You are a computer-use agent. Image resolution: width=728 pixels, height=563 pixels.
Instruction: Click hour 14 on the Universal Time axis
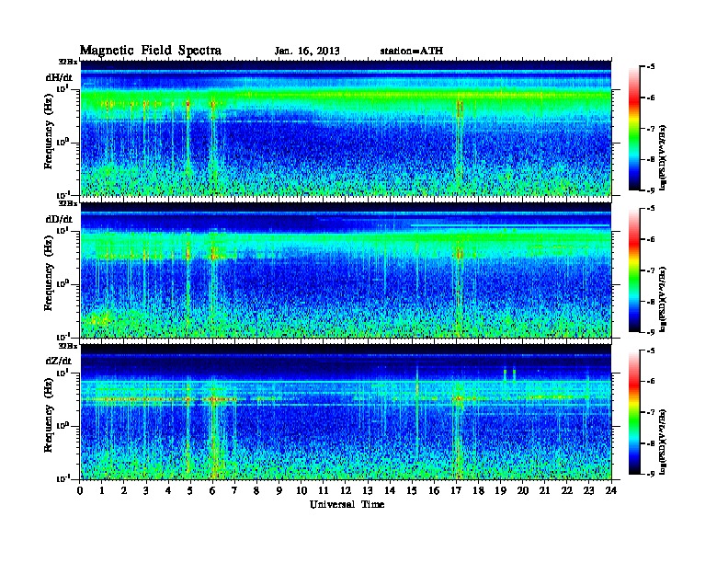pos(390,491)
